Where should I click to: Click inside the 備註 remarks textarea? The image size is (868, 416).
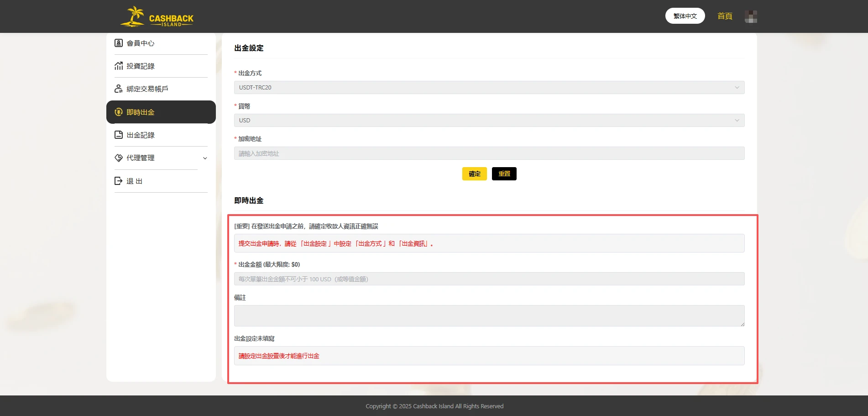489,315
